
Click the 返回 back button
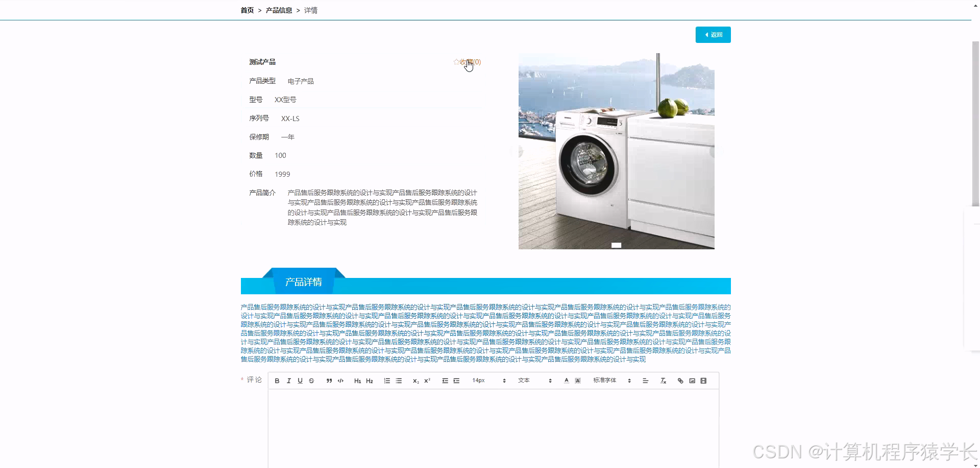tap(713, 35)
